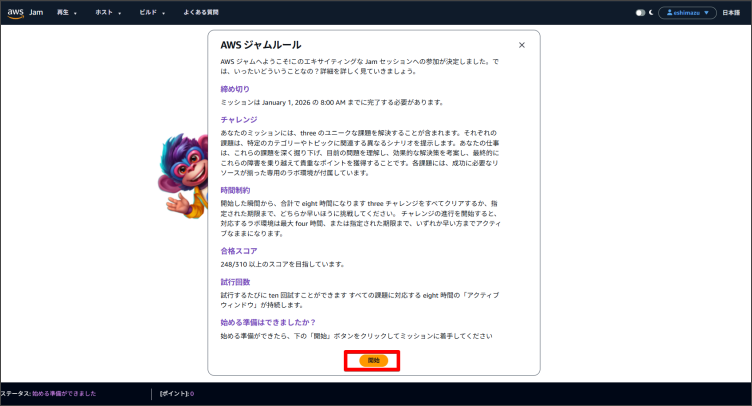Click the 合格スコア heading
This screenshot has width=752, height=406.
tap(239, 251)
